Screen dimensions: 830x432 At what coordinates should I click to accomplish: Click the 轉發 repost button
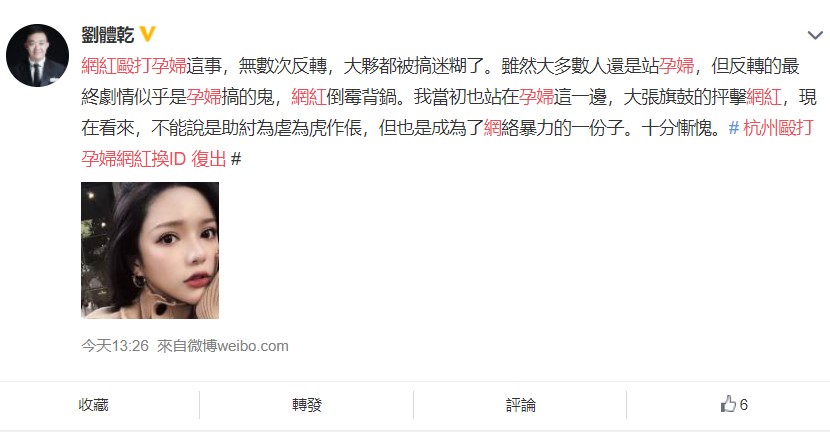[307, 405]
